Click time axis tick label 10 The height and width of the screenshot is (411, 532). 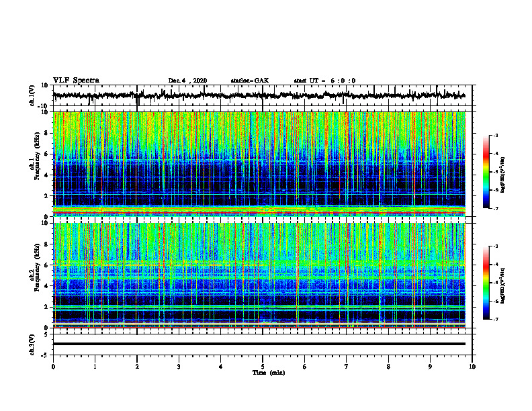pyautogui.click(x=472, y=367)
